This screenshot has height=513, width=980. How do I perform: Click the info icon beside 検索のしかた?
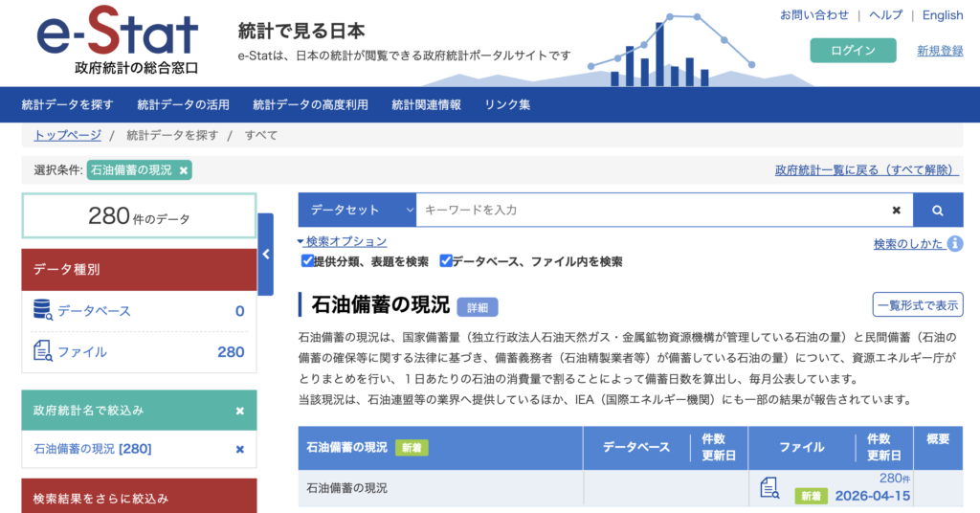[x=955, y=244]
